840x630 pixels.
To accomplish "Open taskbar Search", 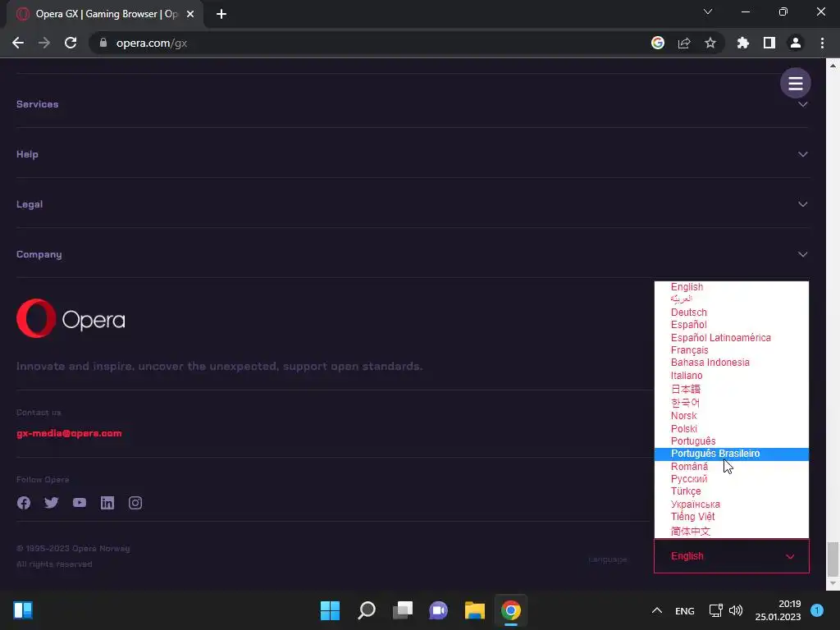I will 367,610.
